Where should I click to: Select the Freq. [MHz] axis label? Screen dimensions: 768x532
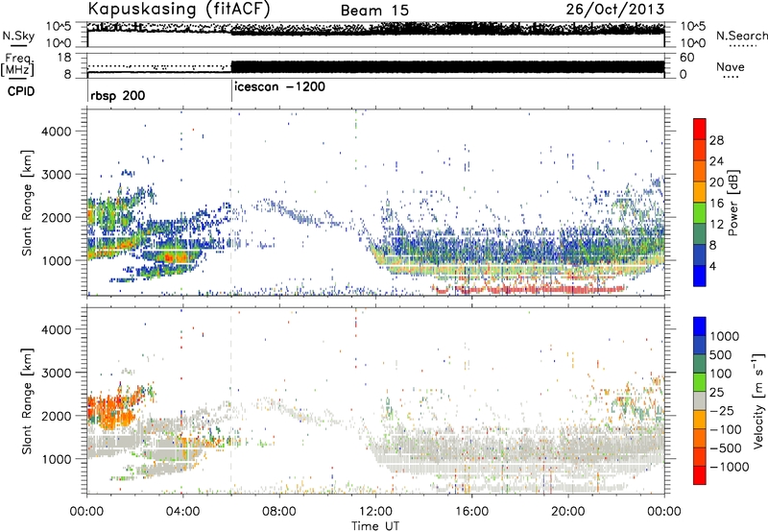click(x=18, y=64)
